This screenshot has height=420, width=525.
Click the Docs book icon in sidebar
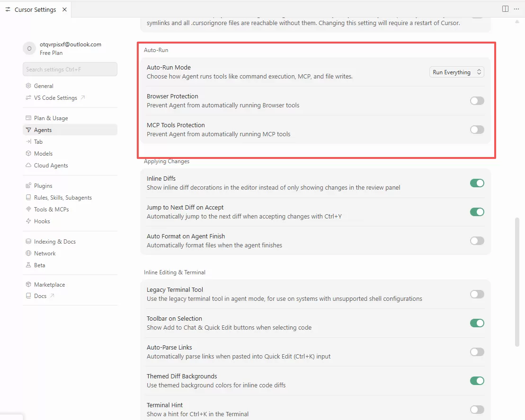click(28, 296)
